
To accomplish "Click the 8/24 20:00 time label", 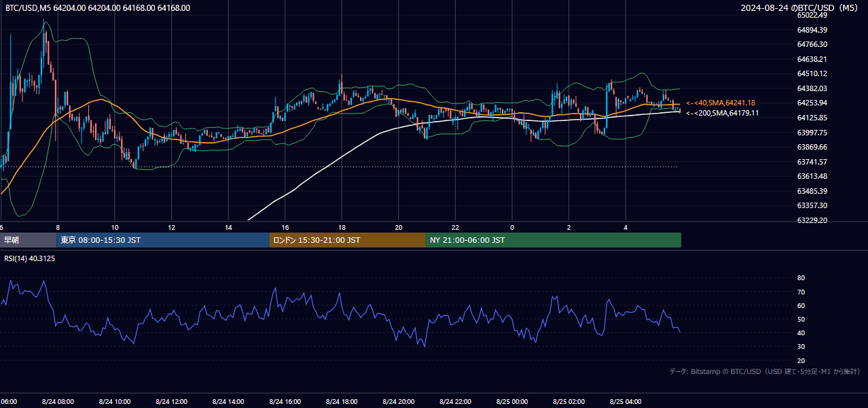I will [x=399, y=401].
